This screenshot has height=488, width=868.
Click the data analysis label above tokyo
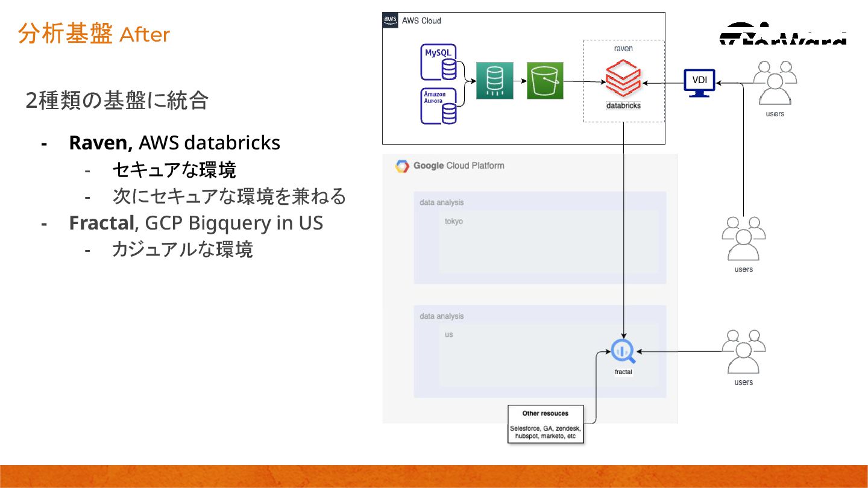pos(442,202)
